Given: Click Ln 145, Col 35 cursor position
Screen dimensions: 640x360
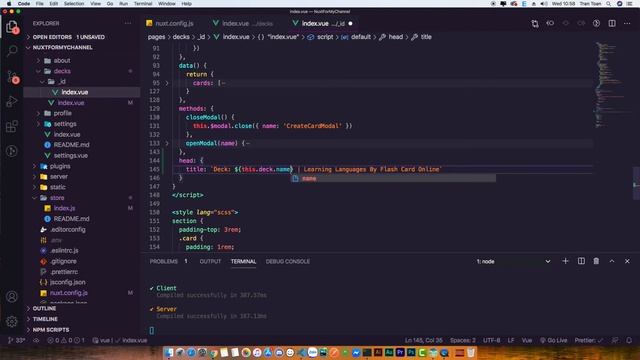Looking at the screenshot, I should pyautogui.click(x=424, y=340).
